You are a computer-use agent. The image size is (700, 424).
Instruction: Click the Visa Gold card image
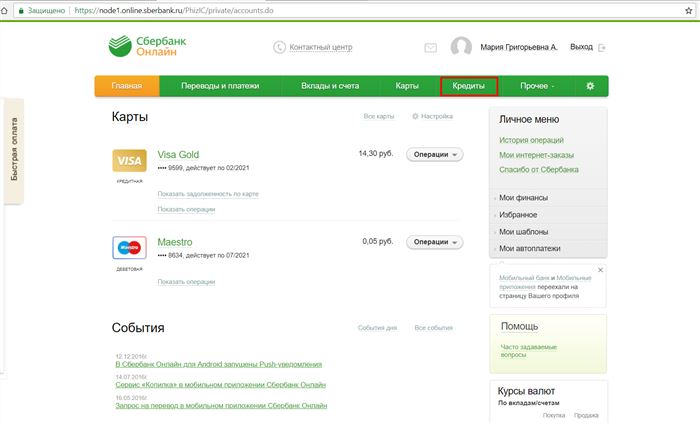pos(129,161)
